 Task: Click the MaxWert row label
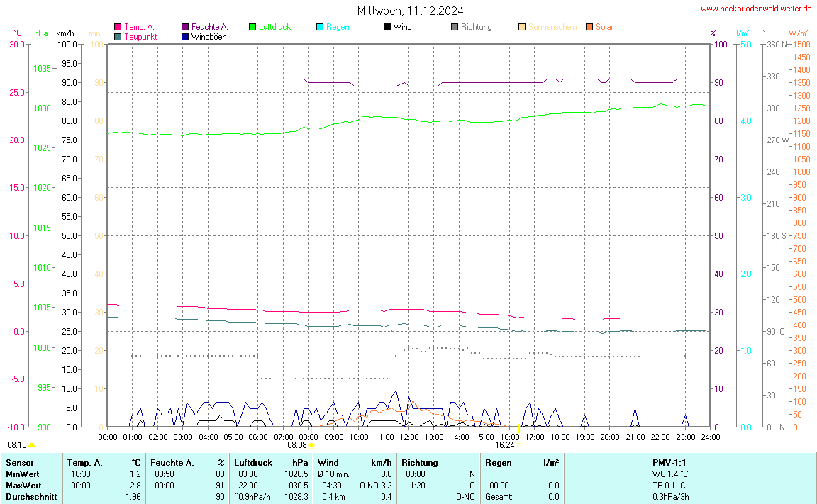[x=24, y=485]
